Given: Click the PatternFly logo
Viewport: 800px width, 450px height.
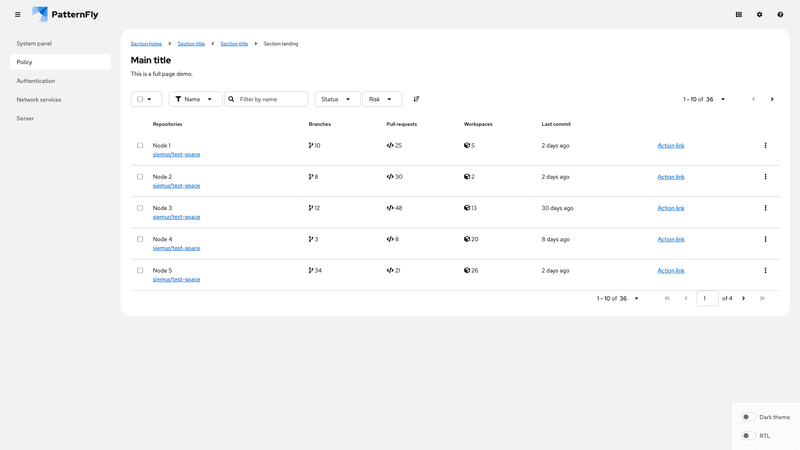Looking at the screenshot, I should pyautogui.click(x=65, y=14).
